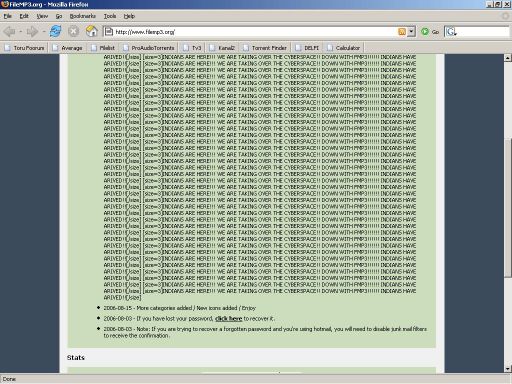The image size is (512, 384).
Task: Open the Bookmarks menu
Action: click(x=83, y=16)
